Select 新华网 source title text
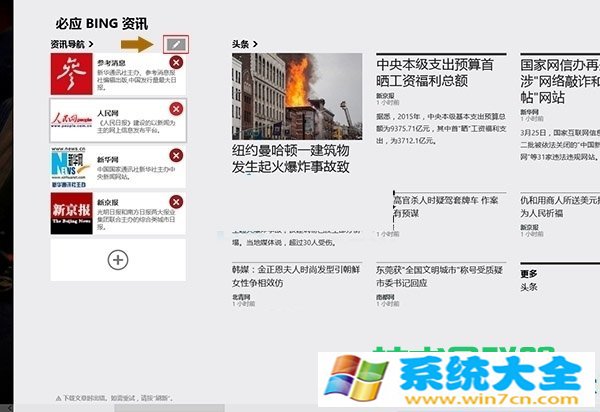This screenshot has height=412, width=600. (x=108, y=160)
